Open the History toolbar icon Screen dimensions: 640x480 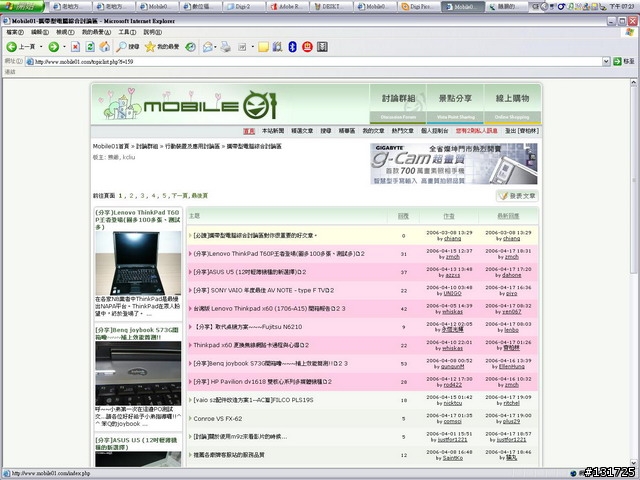[x=191, y=47]
